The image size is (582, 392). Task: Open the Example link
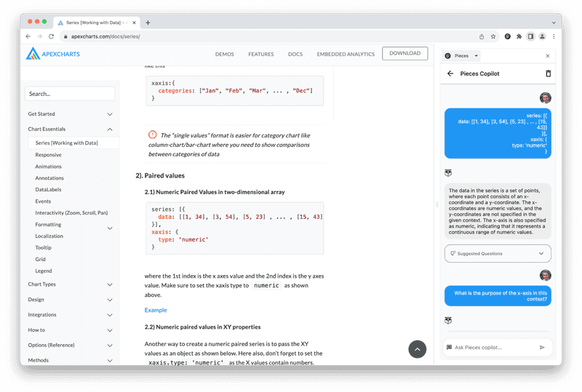pos(156,310)
